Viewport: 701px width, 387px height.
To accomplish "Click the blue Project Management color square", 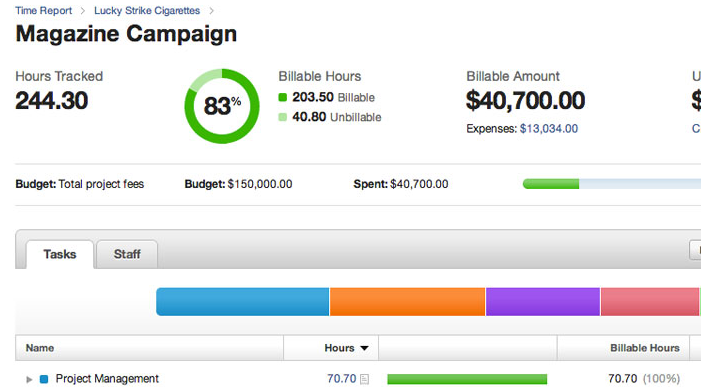I will tap(44, 379).
